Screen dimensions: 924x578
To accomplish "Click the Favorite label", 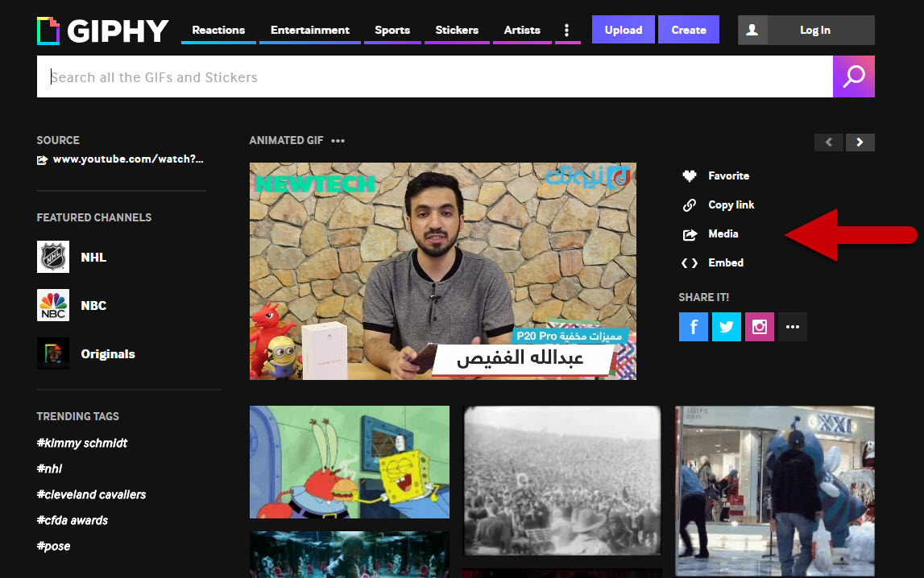I will click(729, 176).
